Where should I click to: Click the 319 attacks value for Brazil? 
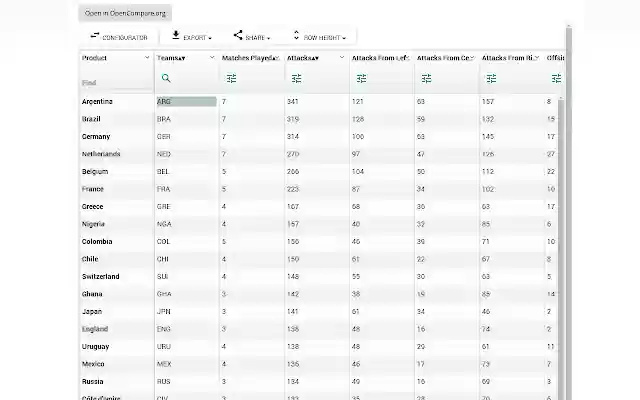point(293,119)
